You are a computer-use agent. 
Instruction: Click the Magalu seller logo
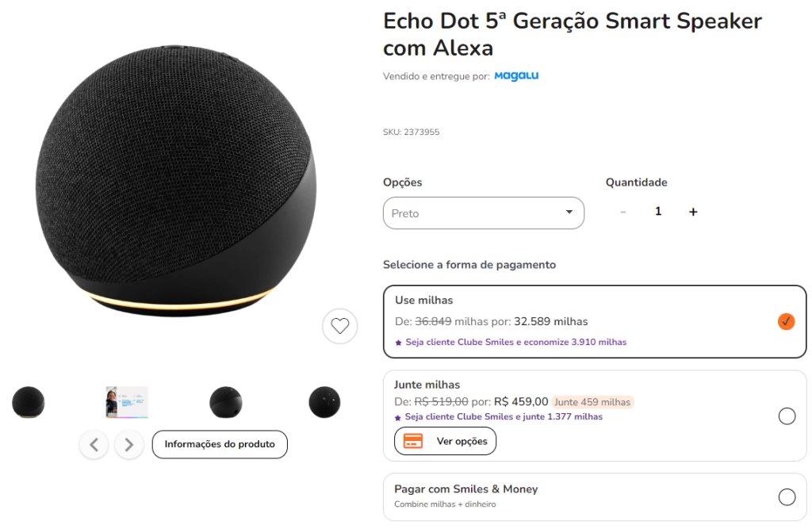[516, 75]
